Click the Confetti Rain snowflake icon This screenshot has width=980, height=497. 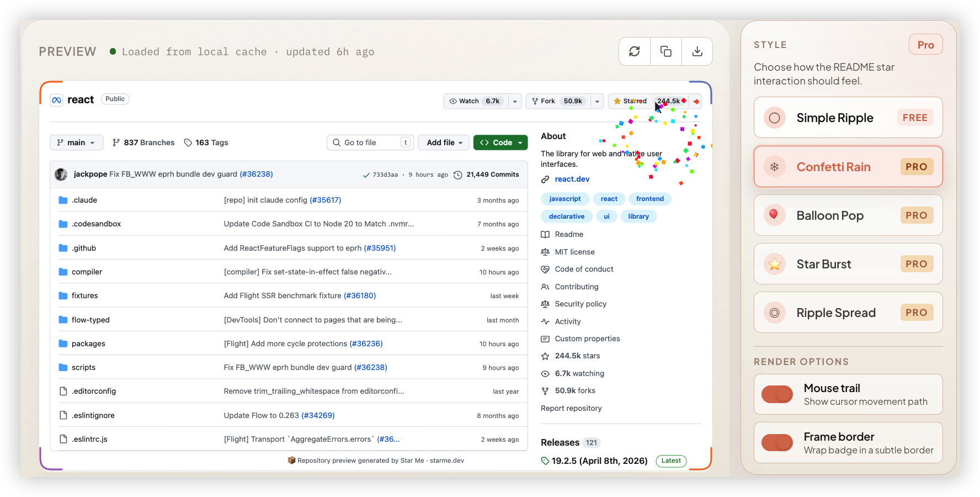(775, 167)
